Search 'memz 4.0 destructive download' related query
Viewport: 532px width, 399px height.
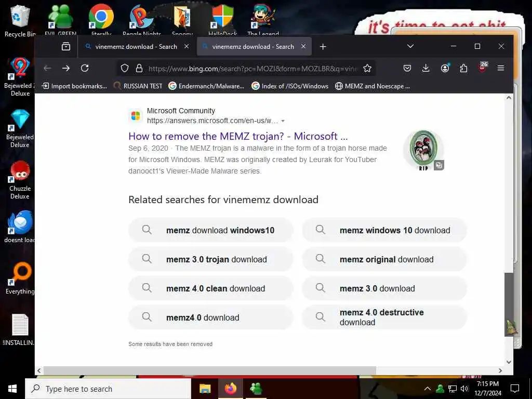click(384, 317)
